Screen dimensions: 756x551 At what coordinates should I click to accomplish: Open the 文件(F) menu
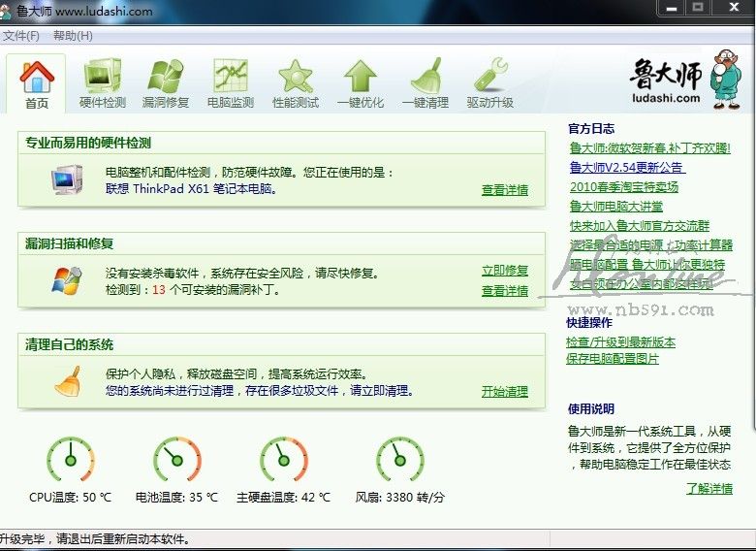click(21, 36)
